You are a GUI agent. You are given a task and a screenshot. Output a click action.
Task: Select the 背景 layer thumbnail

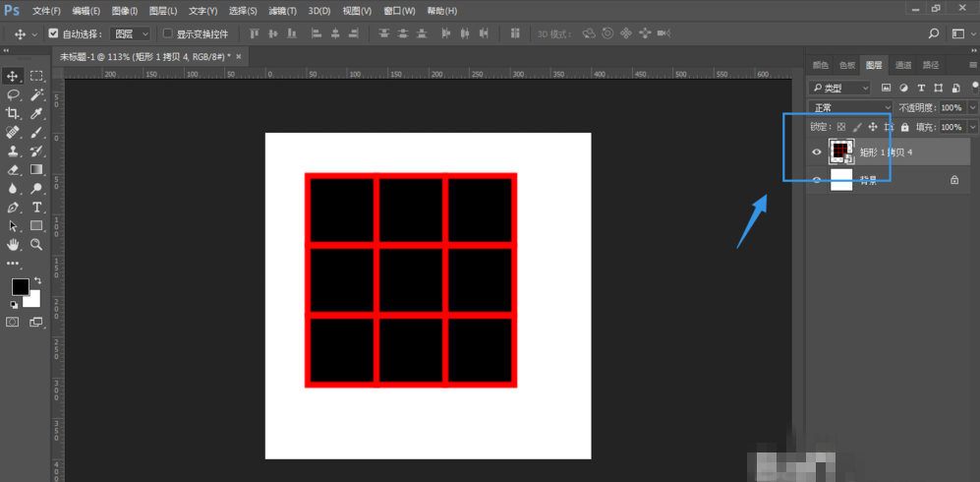841,180
